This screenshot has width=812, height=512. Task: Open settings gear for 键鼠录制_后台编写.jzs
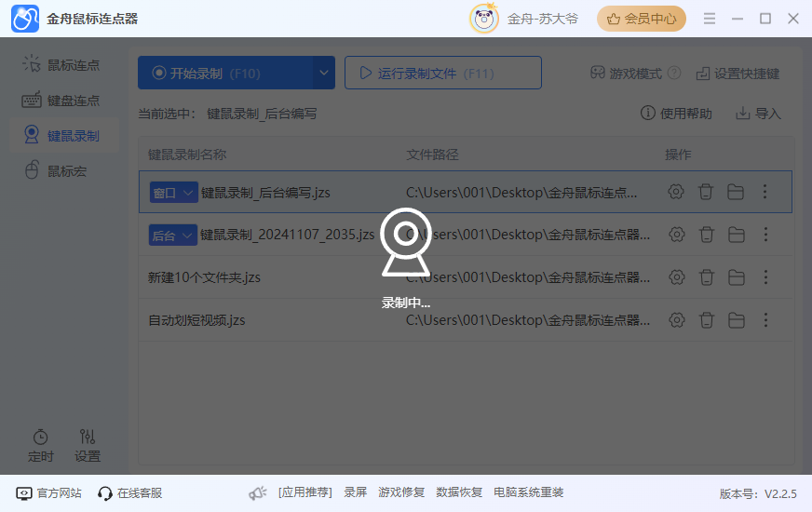[x=676, y=192]
